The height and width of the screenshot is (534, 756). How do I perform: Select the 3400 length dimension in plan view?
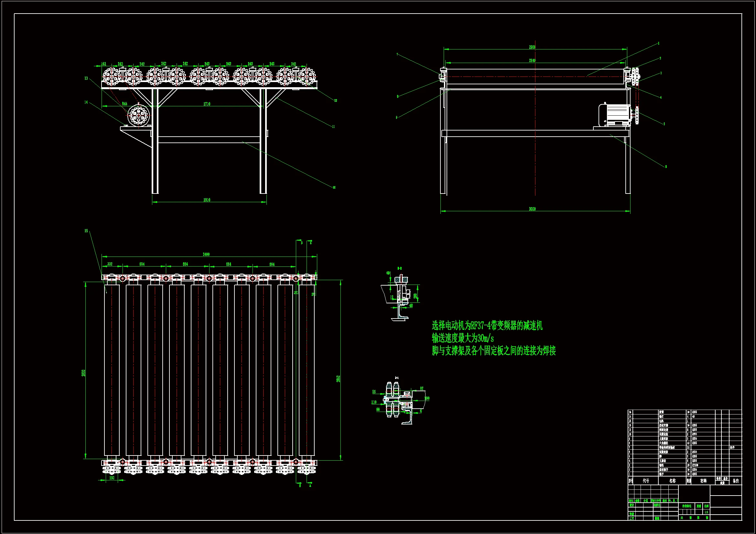coord(206,254)
